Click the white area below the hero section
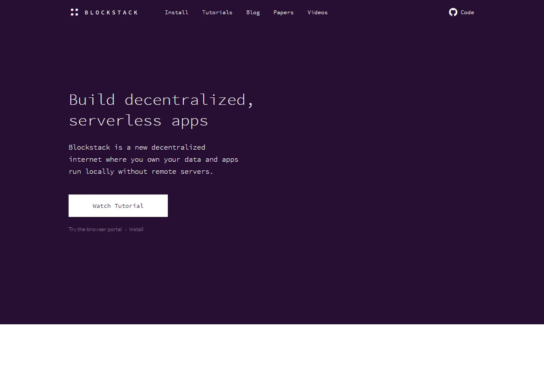The image size is (544, 392). (x=272, y=358)
